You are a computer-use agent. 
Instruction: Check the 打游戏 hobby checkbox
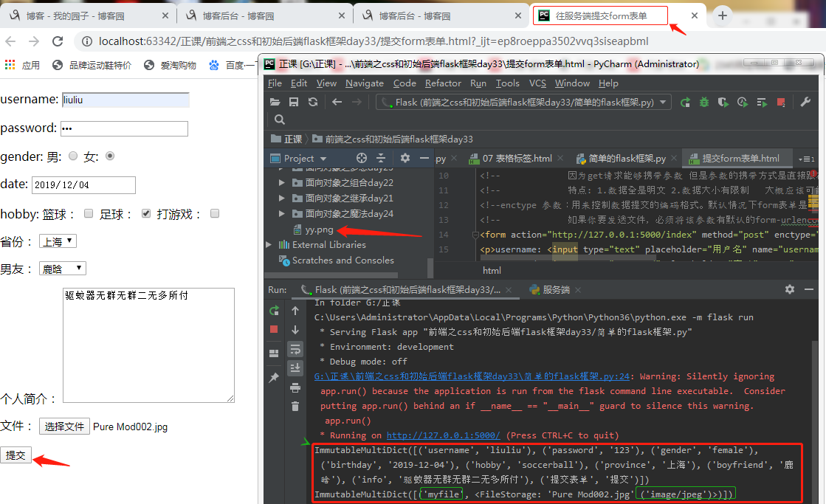(214, 213)
